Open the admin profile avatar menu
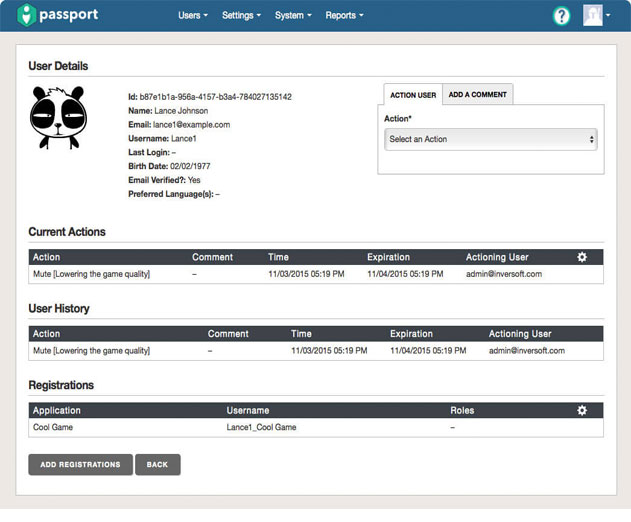631x522 pixels. click(592, 15)
